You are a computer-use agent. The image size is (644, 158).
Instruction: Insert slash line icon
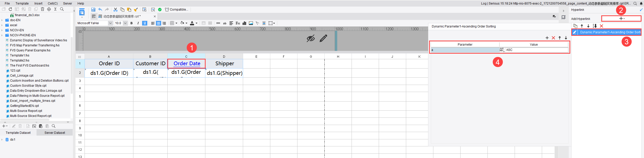pyautogui.click(x=257, y=23)
